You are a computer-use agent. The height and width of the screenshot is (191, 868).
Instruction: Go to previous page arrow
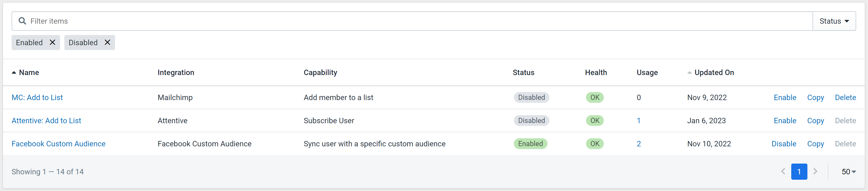pyautogui.click(x=783, y=171)
